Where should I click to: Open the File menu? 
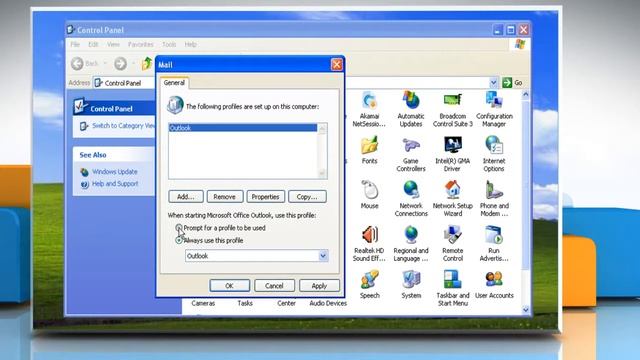[75, 44]
